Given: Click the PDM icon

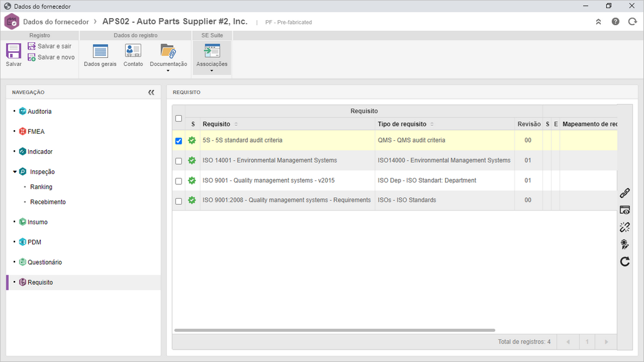Looking at the screenshot, I should point(23,243).
